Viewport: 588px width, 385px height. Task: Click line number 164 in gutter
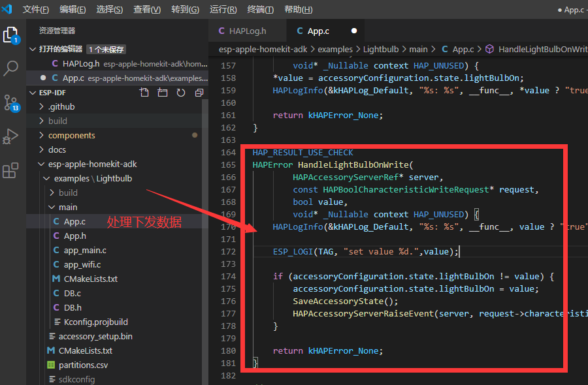pos(229,152)
